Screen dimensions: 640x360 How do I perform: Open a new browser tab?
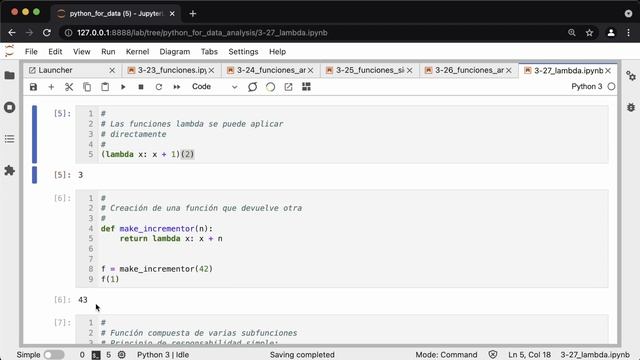coord(193,13)
